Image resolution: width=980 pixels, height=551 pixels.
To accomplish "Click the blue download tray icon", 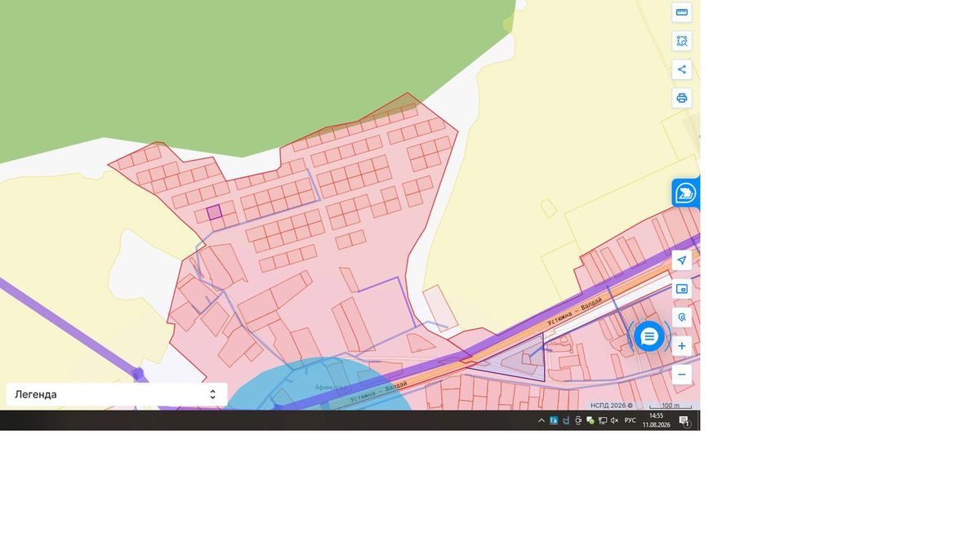I will (554, 421).
